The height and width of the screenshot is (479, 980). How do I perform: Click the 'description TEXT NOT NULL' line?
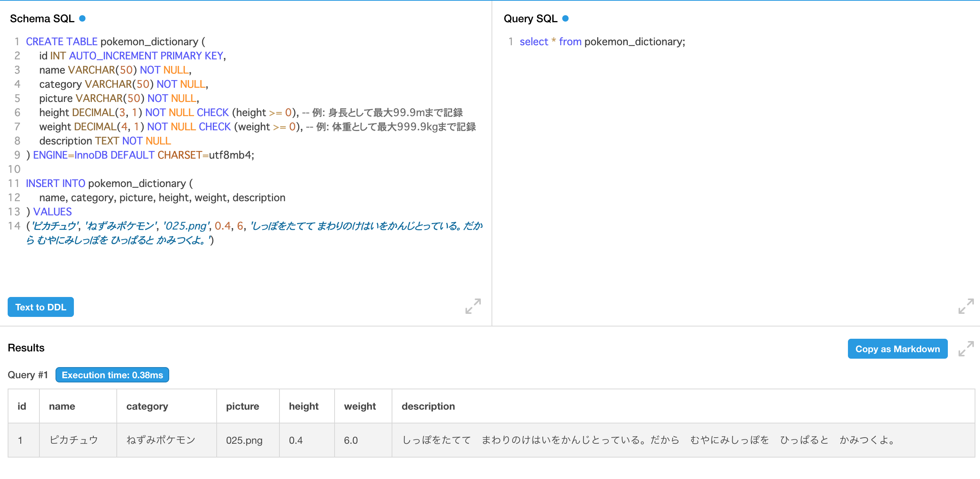coord(105,141)
